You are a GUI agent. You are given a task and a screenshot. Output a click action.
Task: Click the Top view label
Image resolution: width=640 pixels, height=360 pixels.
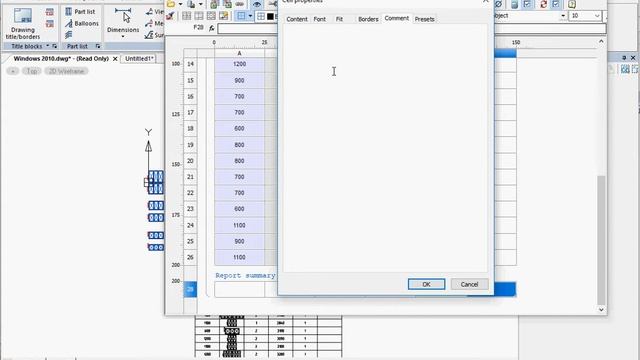tap(31, 71)
